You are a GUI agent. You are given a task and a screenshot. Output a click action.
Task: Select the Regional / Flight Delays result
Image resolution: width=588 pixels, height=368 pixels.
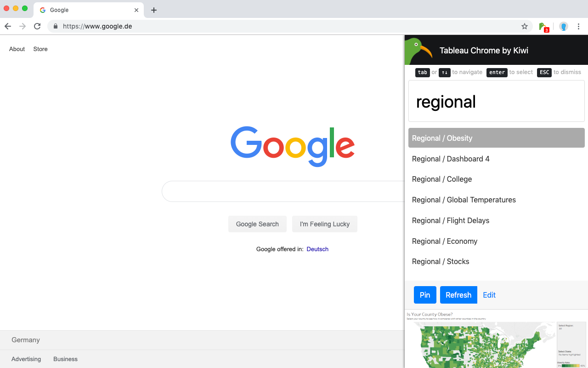click(450, 220)
